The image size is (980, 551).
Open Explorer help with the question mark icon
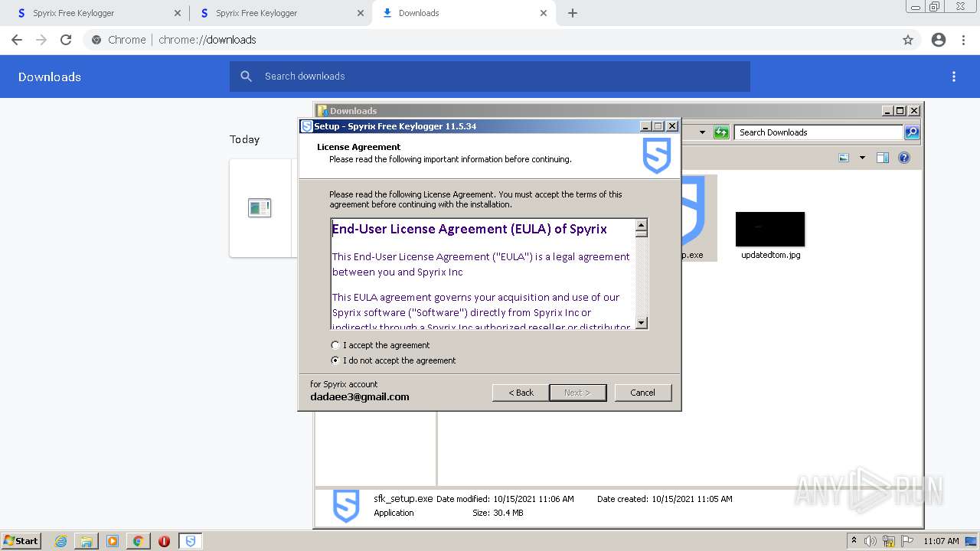pyautogui.click(x=904, y=158)
